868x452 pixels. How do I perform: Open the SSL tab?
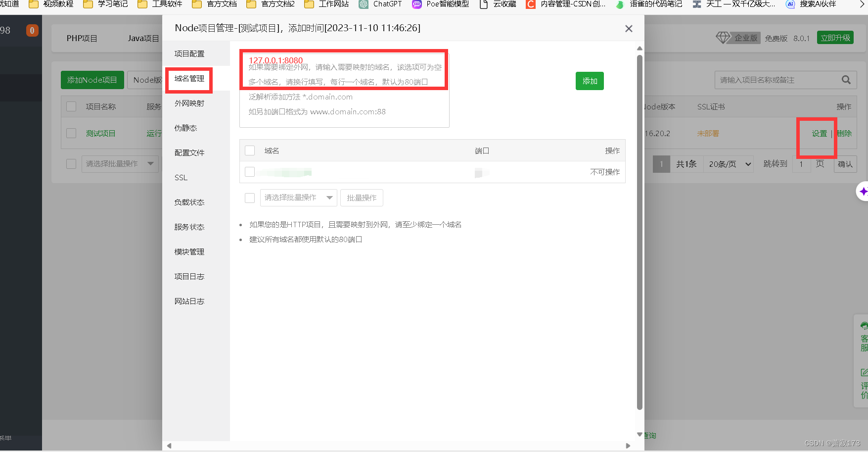coord(196,177)
